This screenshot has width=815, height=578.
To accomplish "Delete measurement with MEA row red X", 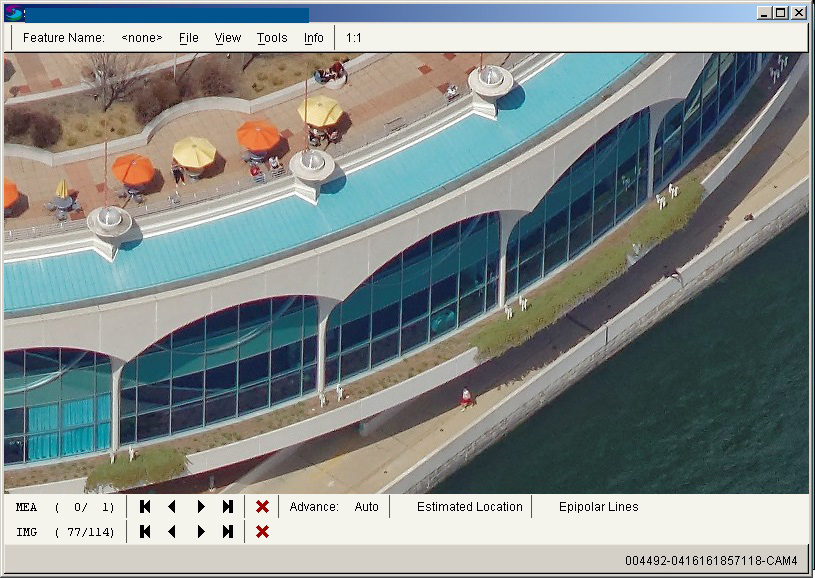I will (x=262, y=507).
